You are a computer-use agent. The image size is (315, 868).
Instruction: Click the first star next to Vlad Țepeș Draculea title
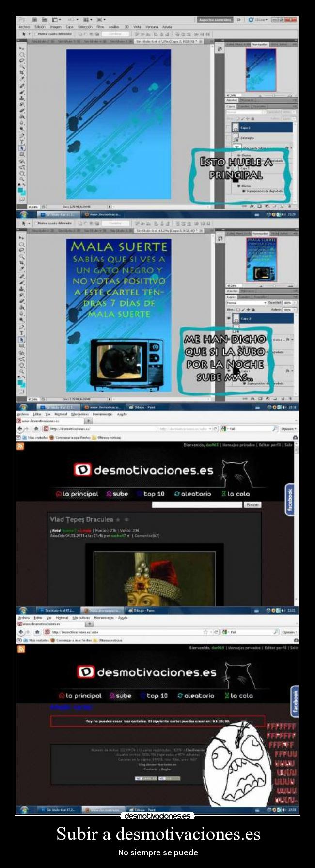[118, 520]
